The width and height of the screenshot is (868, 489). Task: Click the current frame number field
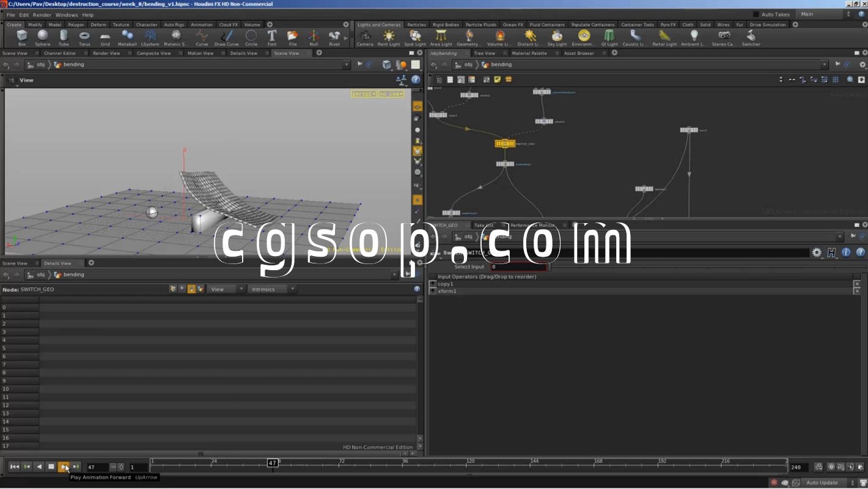(x=98, y=467)
